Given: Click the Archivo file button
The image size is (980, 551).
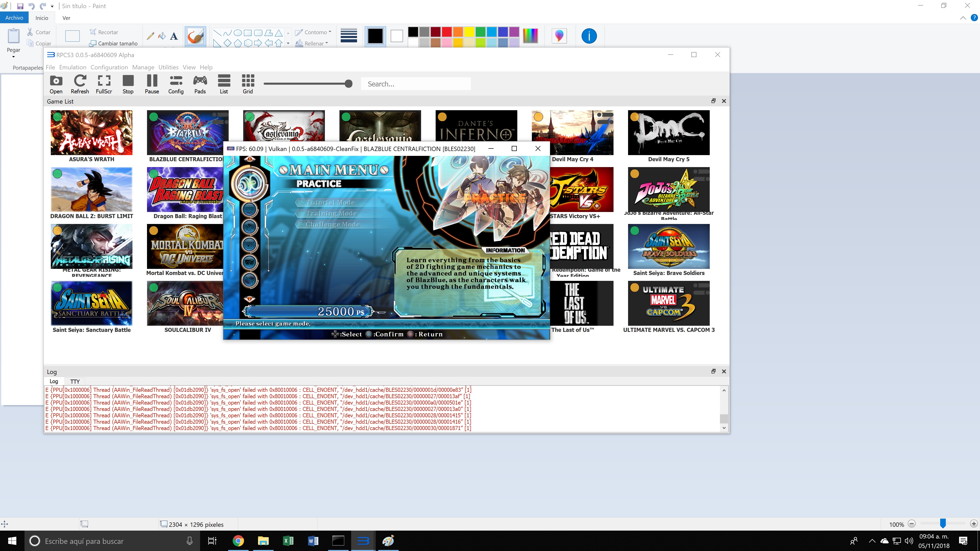Looking at the screenshot, I should click(x=14, y=18).
